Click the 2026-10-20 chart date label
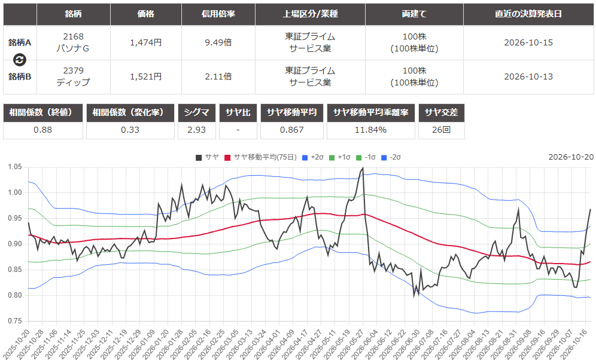Screen dimensions: 596x364 [571, 157]
